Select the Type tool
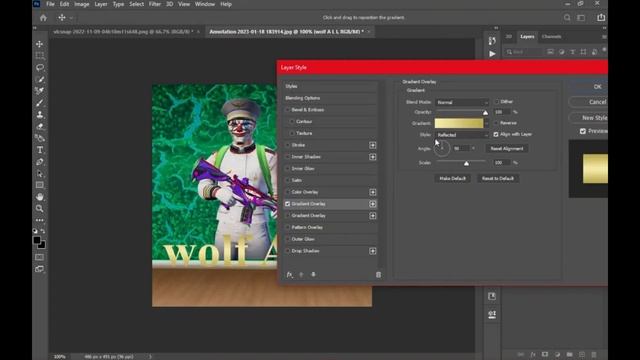This screenshot has width=640, height=360. coord(40,150)
